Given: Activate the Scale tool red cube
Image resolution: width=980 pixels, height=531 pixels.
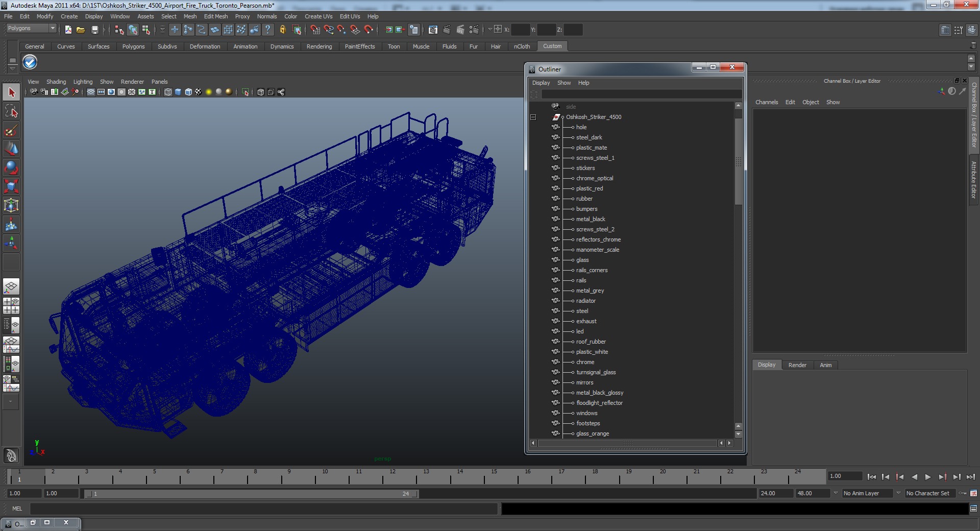Looking at the screenshot, I should point(11,186).
